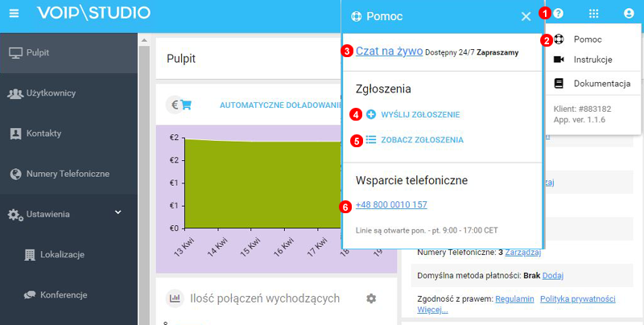Click Zobacz zgłoszenia button
Screen dimensions: 644x325
tap(422, 140)
